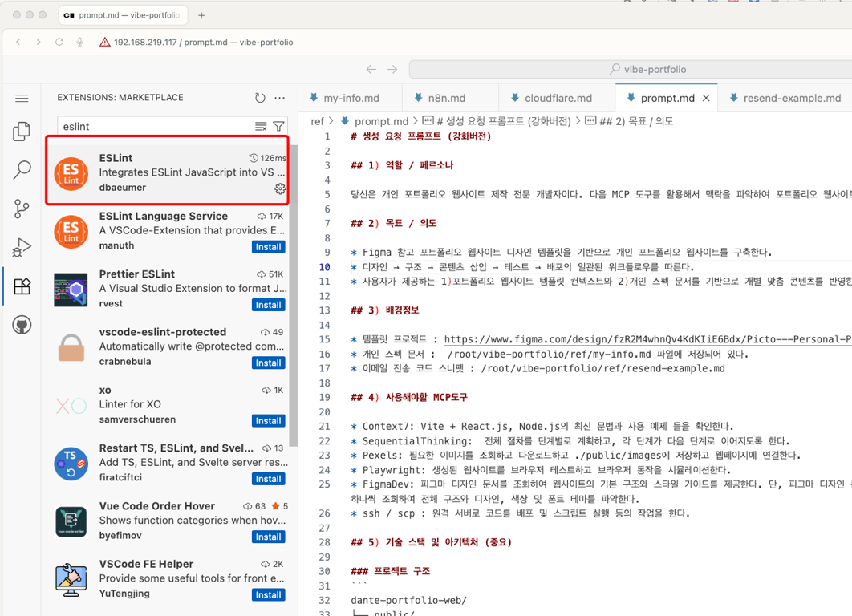Click line number 10 in gutter
This screenshot has height=616, width=852.
point(324,267)
